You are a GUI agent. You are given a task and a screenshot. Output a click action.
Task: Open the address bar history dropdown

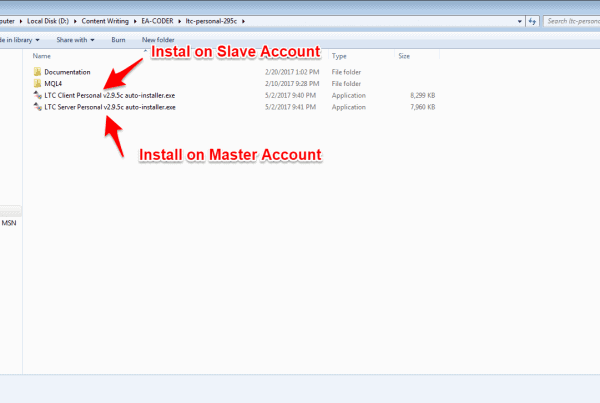[x=519, y=21]
